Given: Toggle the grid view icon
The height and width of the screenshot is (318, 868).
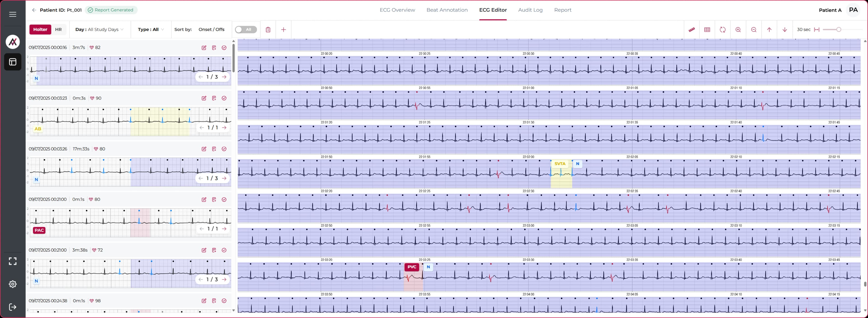Looking at the screenshot, I should click(707, 30).
